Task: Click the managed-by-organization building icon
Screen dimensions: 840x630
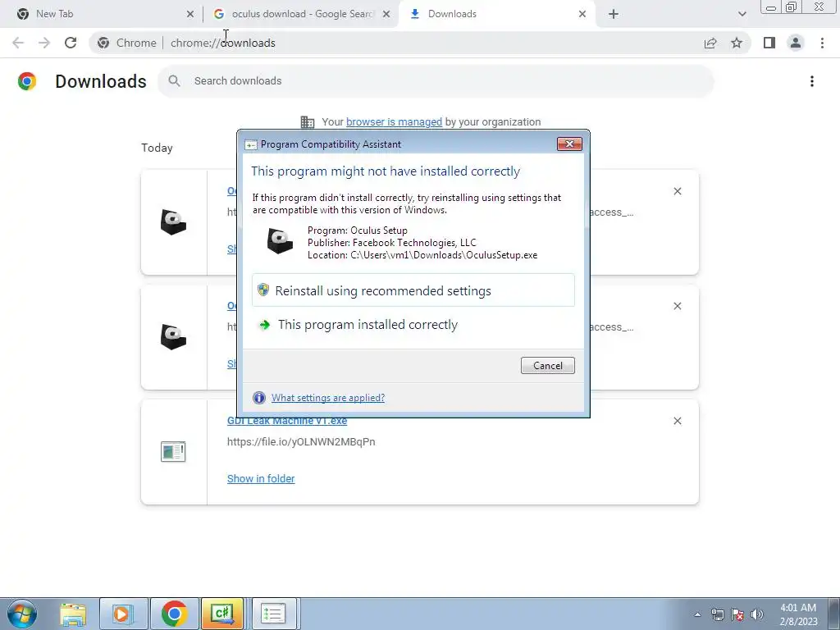Action: (308, 122)
